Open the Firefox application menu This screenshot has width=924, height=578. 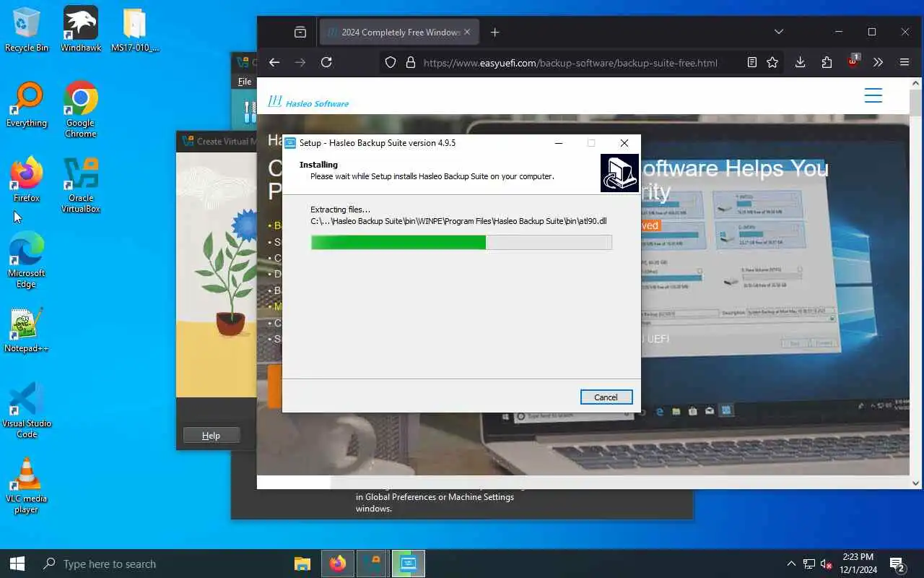coord(905,63)
